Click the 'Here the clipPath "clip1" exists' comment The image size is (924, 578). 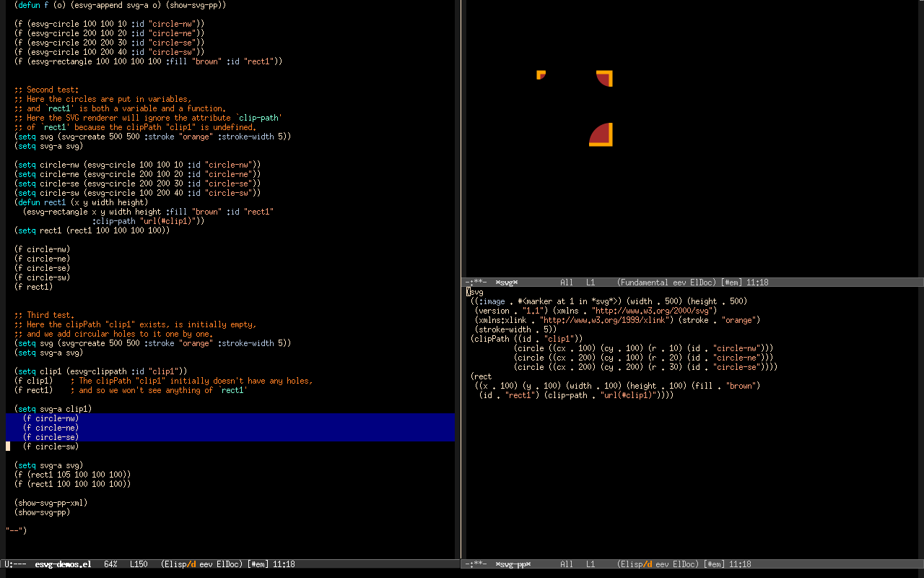(135, 324)
